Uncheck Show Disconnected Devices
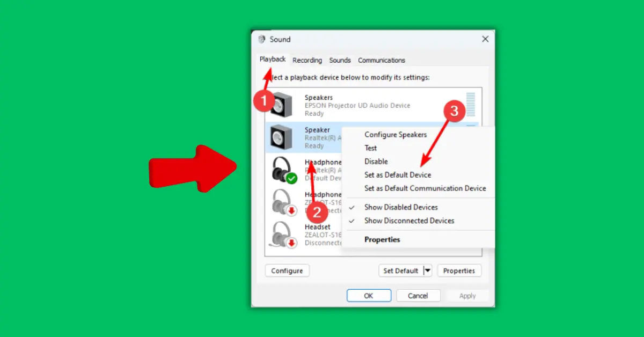Screen dimensions: 644x337 [409, 221]
